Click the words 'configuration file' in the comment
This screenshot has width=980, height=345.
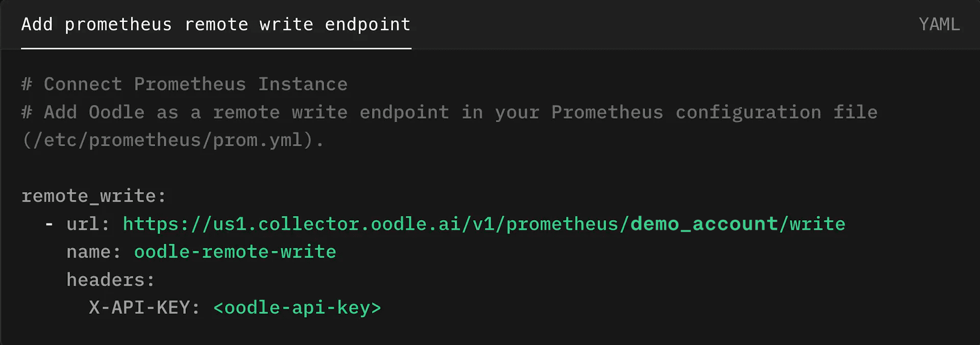pyautogui.click(x=776, y=112)
